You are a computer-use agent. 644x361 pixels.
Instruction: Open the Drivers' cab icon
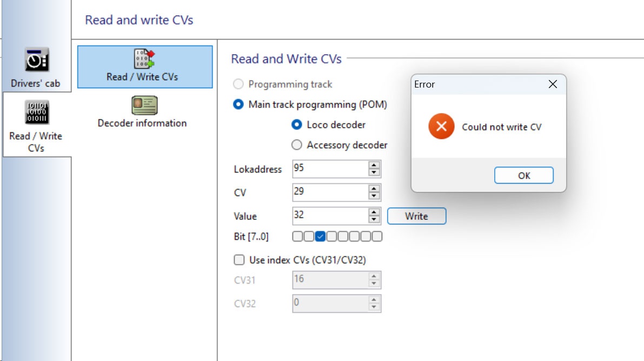[x=36, y=61]
